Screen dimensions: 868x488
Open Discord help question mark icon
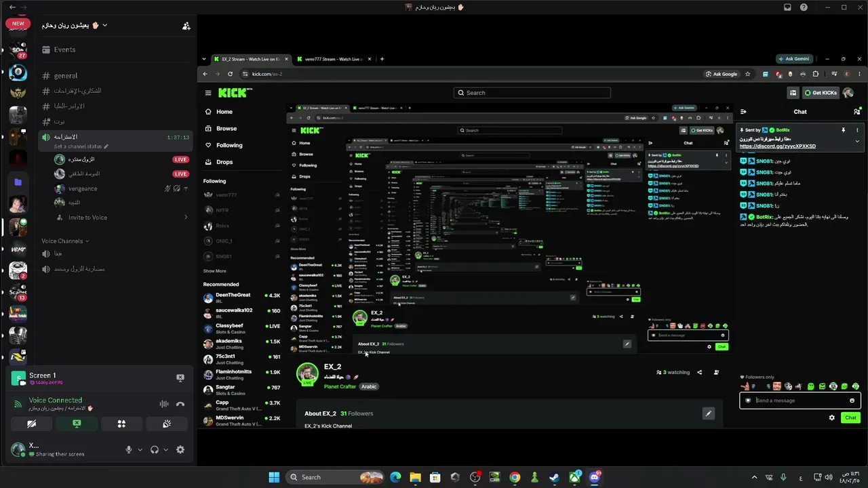804,7
